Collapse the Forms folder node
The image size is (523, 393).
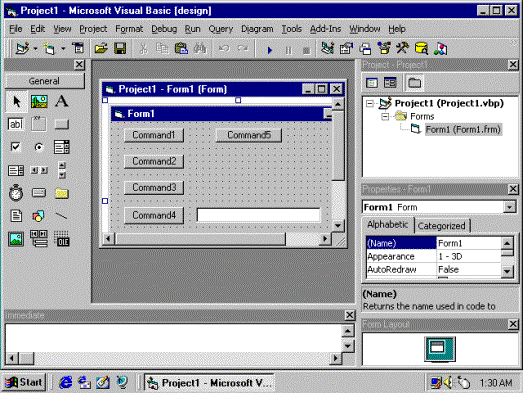pyautogui.click(x=385, y=116)
